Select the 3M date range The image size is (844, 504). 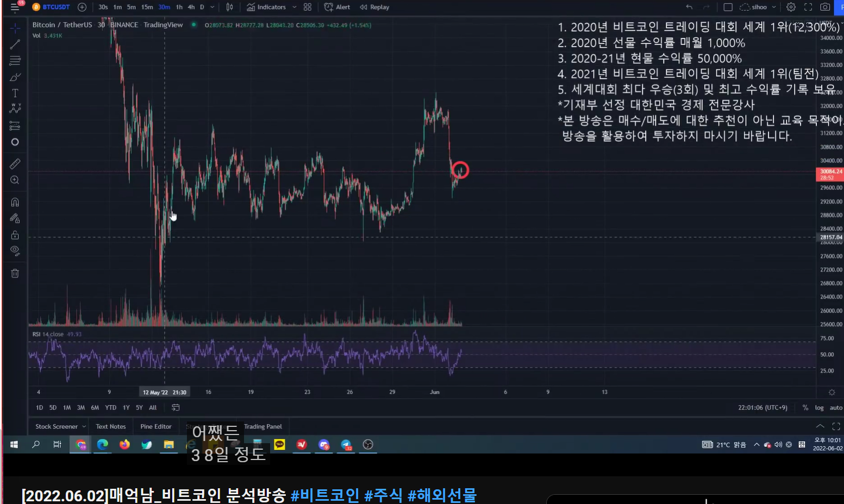pyautogui.click(x=80, y=407)
